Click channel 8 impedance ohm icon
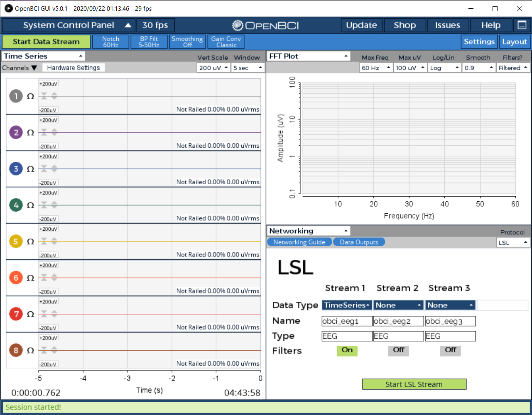 [30, 351]
